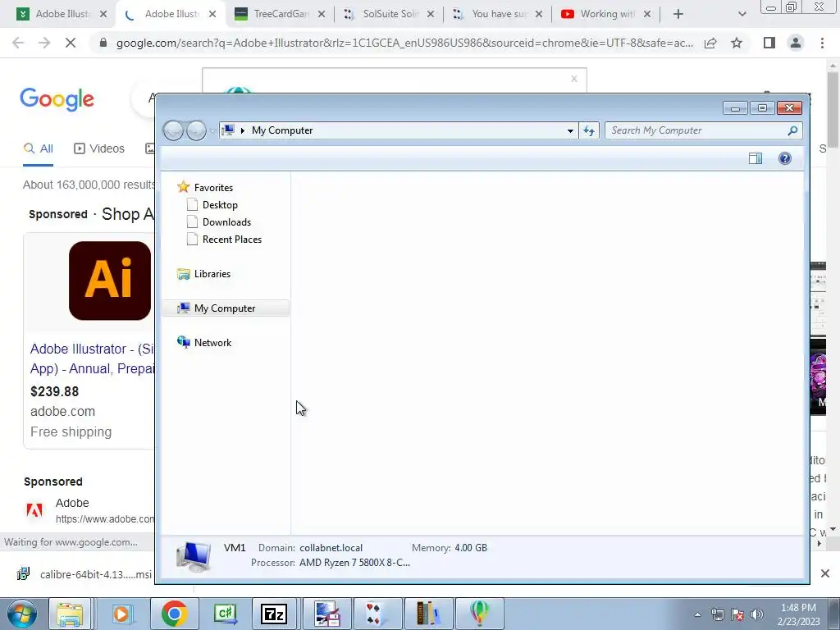The height and width of the screenshot is (630, 840).
Task: Open the Adobe Illustrator product link
Action: [92, 358]
